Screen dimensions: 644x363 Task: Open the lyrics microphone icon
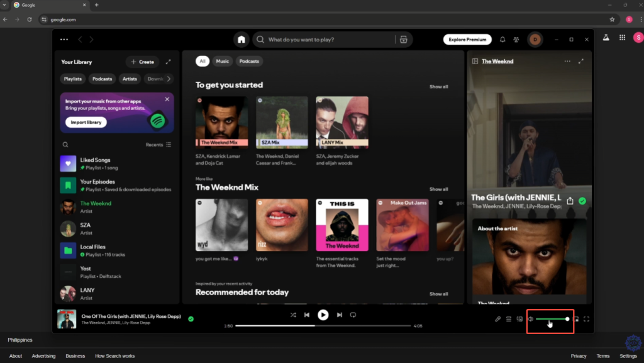(498, 319)
